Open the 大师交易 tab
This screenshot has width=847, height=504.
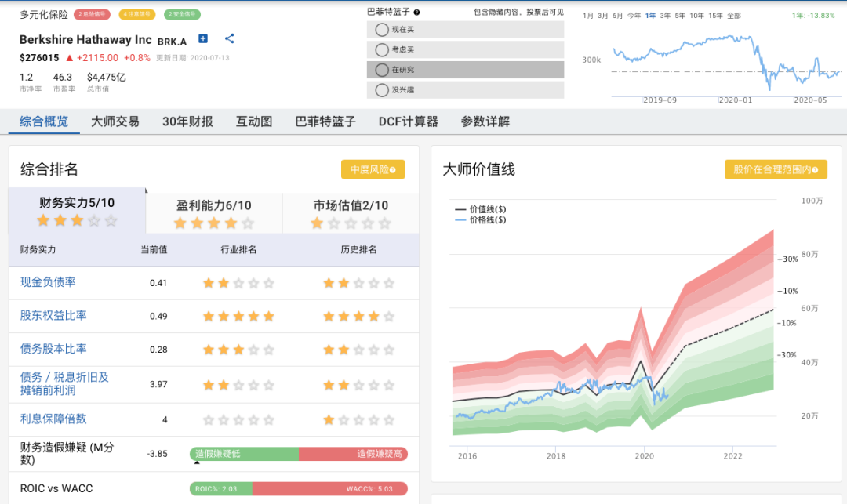point(115,121)
